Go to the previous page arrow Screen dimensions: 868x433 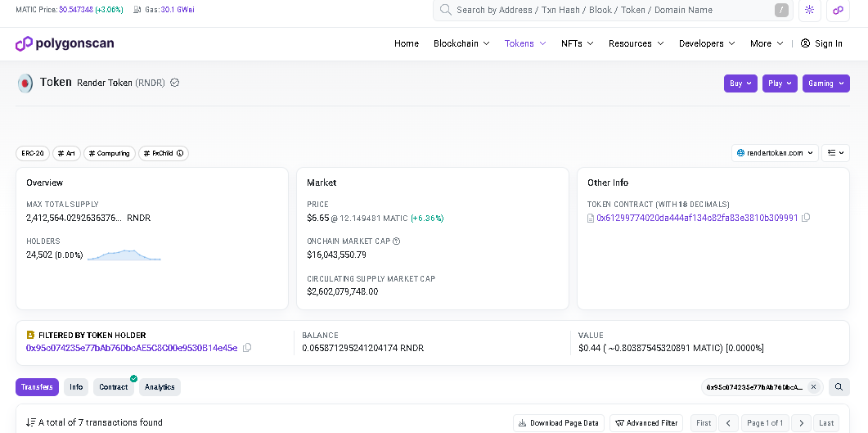[728, 423]
